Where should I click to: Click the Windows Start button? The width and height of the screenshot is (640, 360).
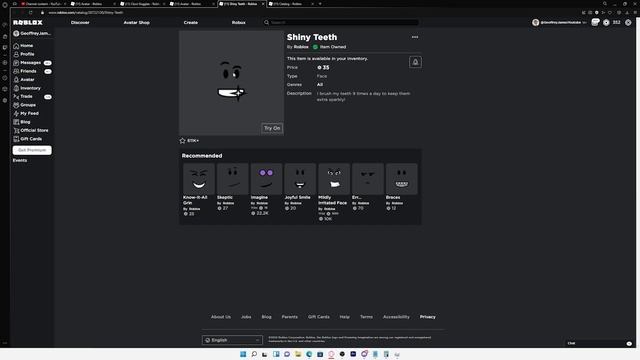243,354
